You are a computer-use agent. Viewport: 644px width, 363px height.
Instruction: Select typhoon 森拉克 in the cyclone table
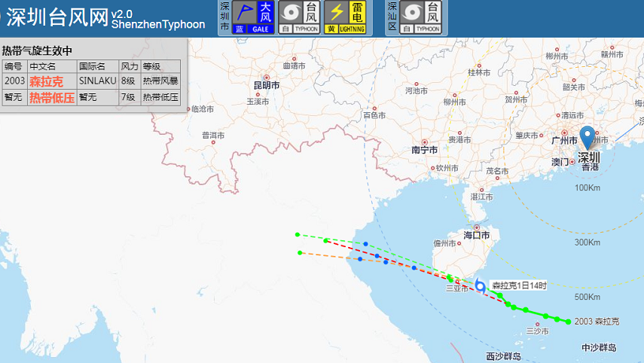pyautogui.click(x=46, y=81)
